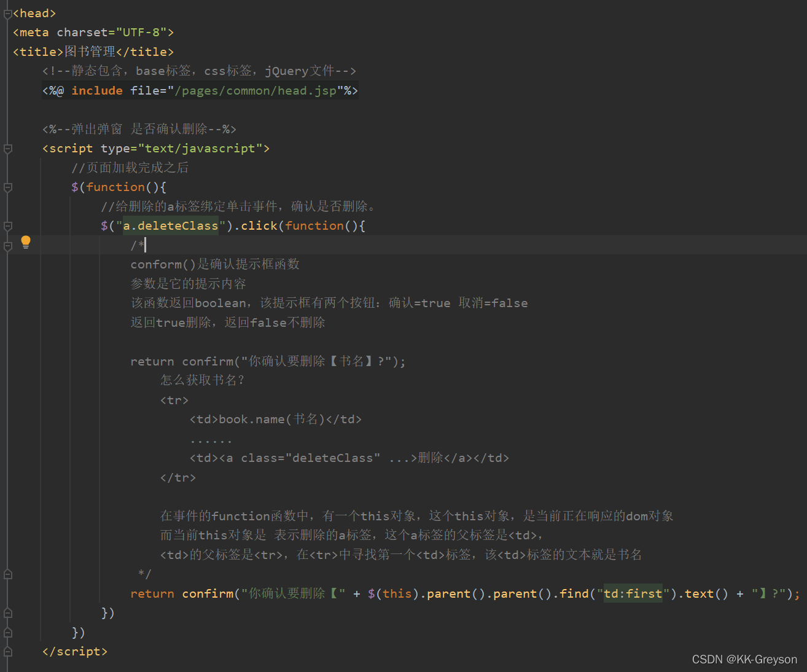Click fold end marker beside closing </script>
807x672 pixels.
(x=8, y=652)
